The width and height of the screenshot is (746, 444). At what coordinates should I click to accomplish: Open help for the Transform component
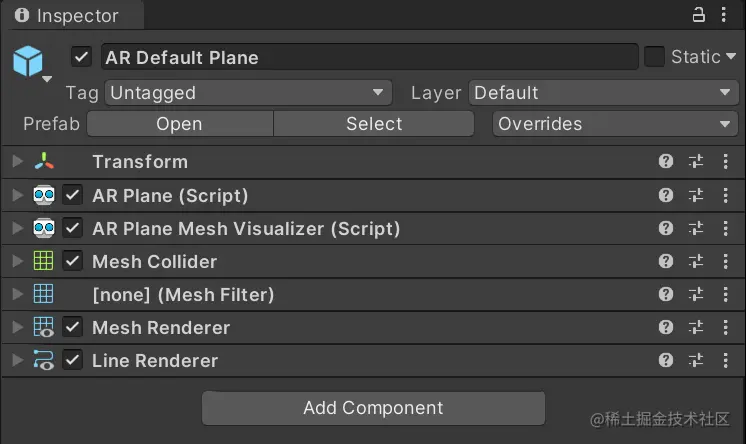[x=666, y=161]
